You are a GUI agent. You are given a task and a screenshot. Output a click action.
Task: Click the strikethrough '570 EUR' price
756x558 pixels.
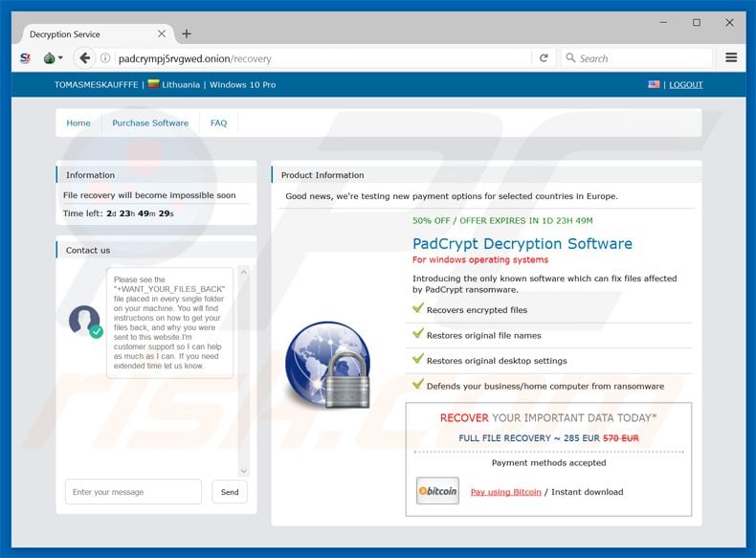click(x=620, y=438)
